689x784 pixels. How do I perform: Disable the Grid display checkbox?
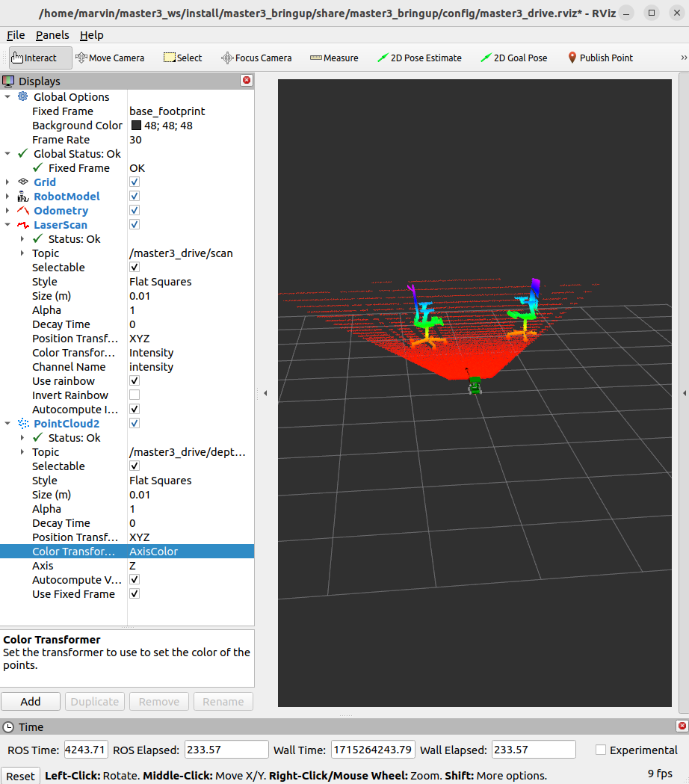135,182
